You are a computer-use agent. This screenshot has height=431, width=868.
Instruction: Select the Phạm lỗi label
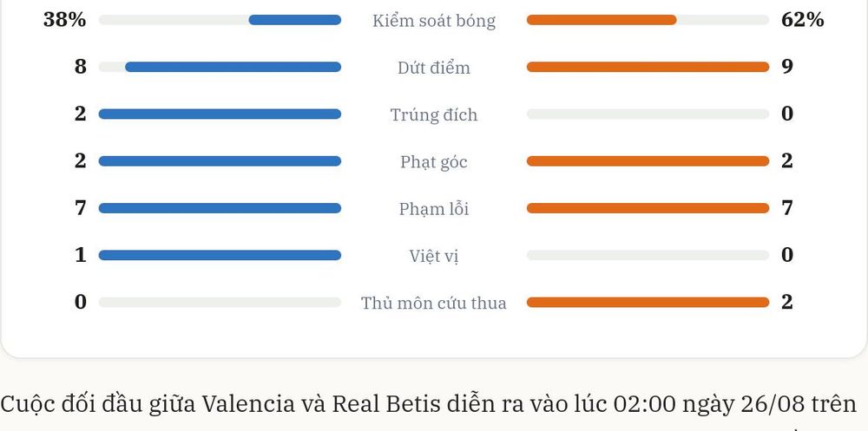click(x=434, y=209)
